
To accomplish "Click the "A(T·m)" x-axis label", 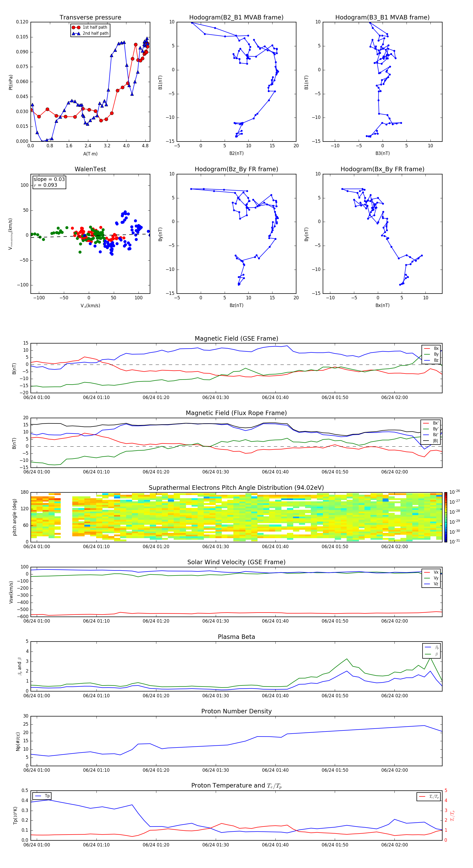I will [x=90, y=154].
